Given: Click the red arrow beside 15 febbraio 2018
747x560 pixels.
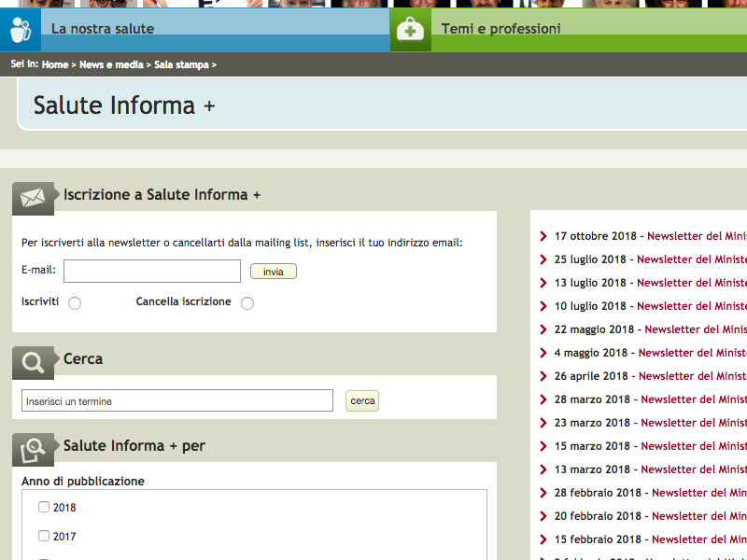Looking at the screenshot, I should 543,539.
